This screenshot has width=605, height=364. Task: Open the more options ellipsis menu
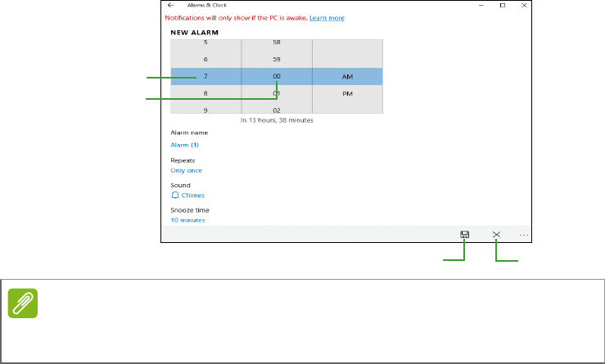pos(524,235)
